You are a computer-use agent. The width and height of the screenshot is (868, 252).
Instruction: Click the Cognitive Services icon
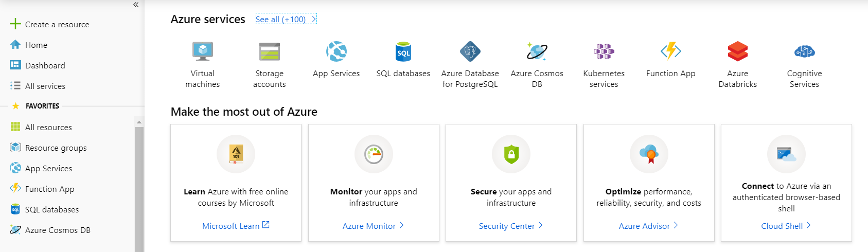pyautogui.click(x=805, y=52)
